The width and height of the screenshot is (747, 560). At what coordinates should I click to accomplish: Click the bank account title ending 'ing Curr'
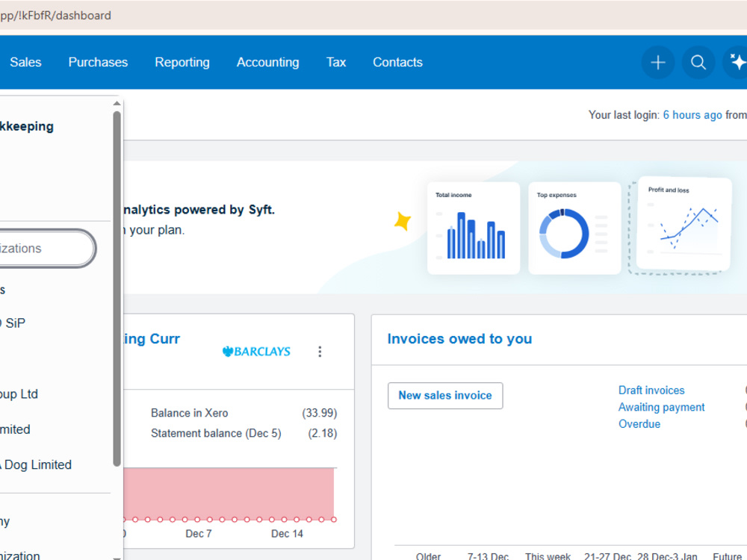coord(152,338)
